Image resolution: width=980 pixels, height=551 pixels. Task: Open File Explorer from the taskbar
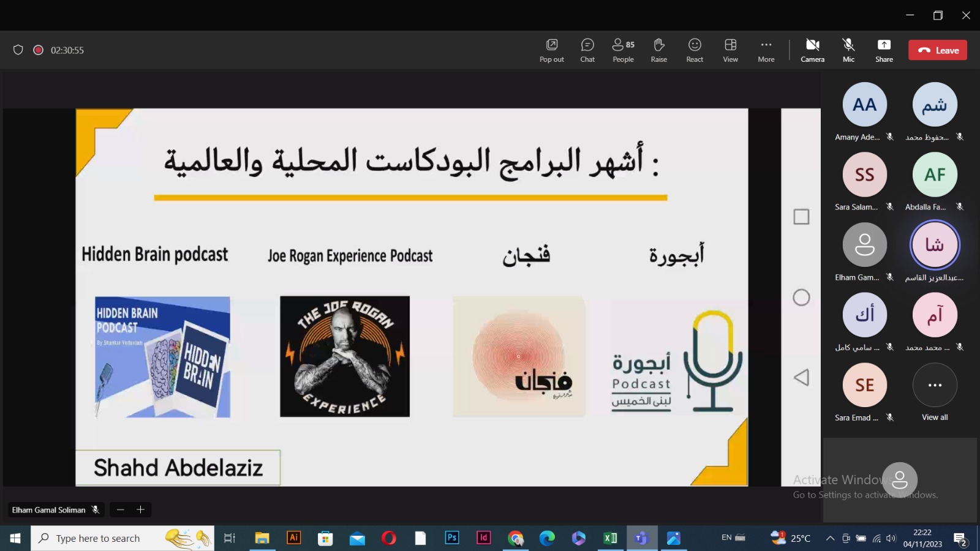coord(262,538)
